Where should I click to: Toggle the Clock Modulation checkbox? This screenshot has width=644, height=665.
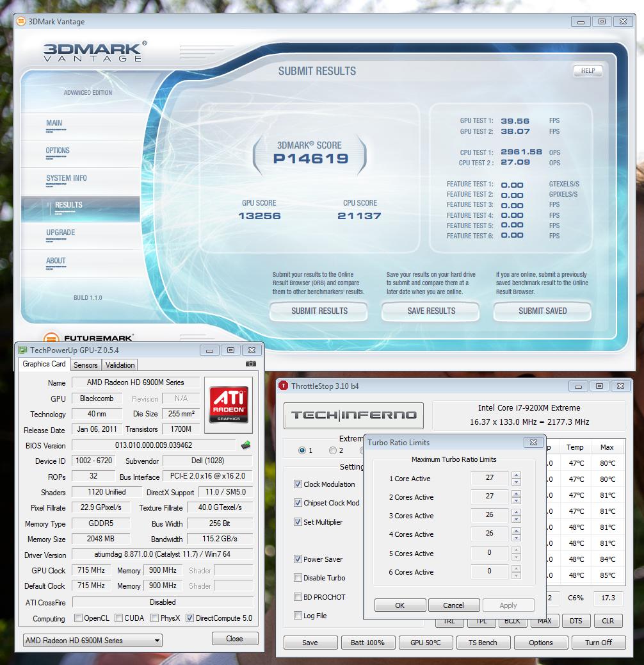click(298, 484)
